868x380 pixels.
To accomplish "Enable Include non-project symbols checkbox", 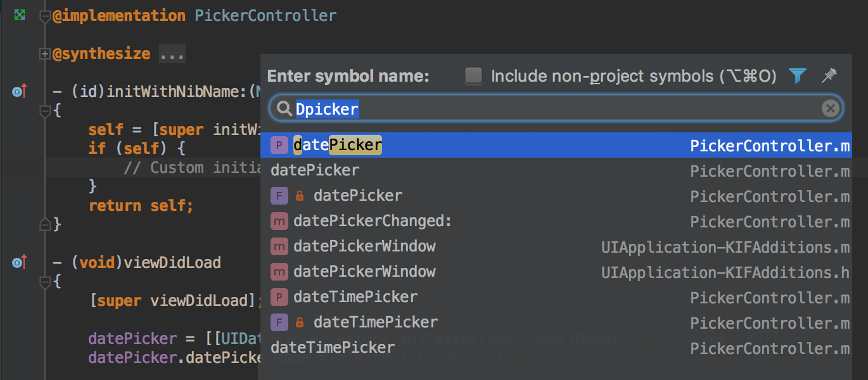I will coord(473,76).
